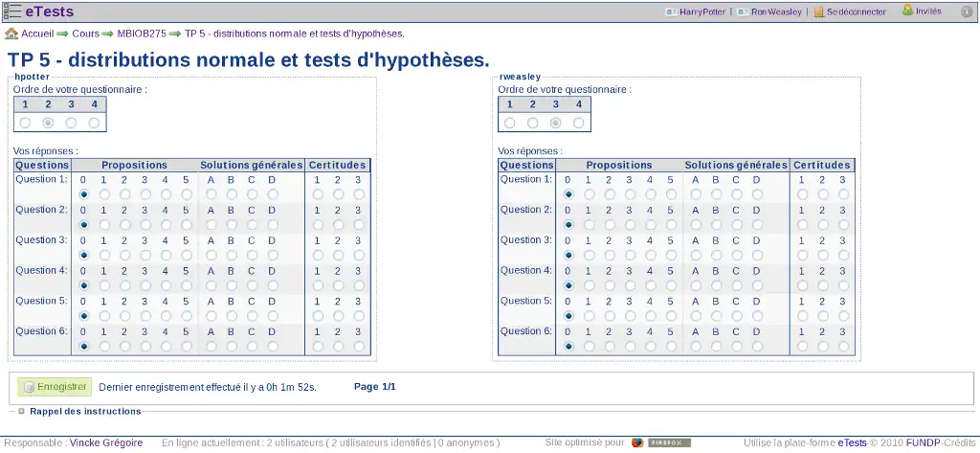Choose solution D for hpotter Question 5

[x=273, y=316]
